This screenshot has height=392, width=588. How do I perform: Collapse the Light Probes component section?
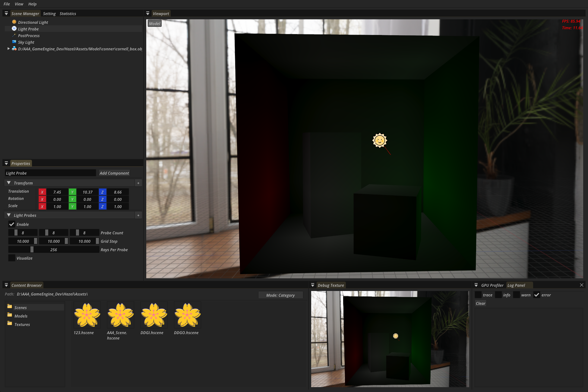(x=9, y=215)
